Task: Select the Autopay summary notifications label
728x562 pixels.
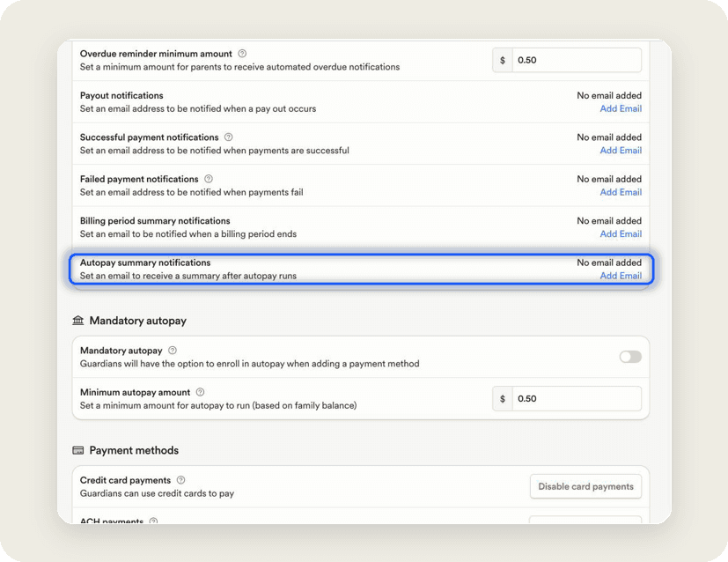Action: pos(145,263)
